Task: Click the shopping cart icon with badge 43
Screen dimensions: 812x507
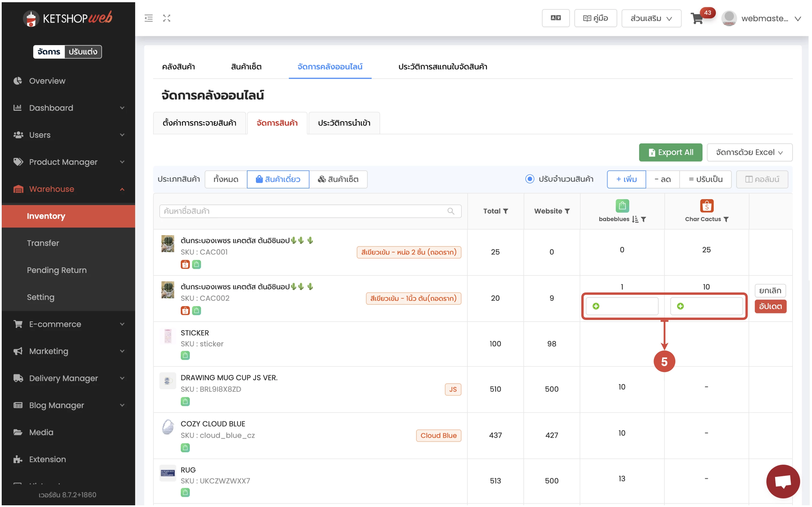Action: tap(697, 18)
